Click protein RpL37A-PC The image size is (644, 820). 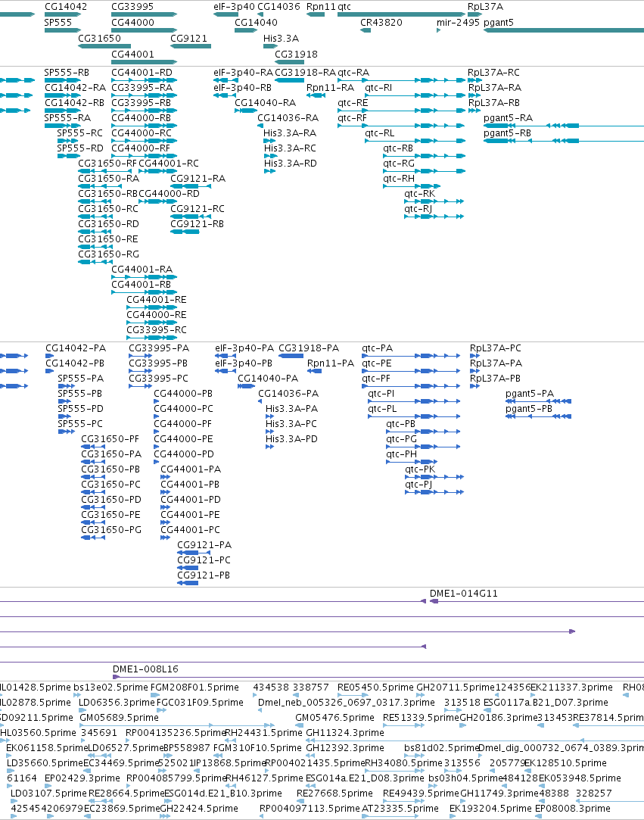pos(496,348)
